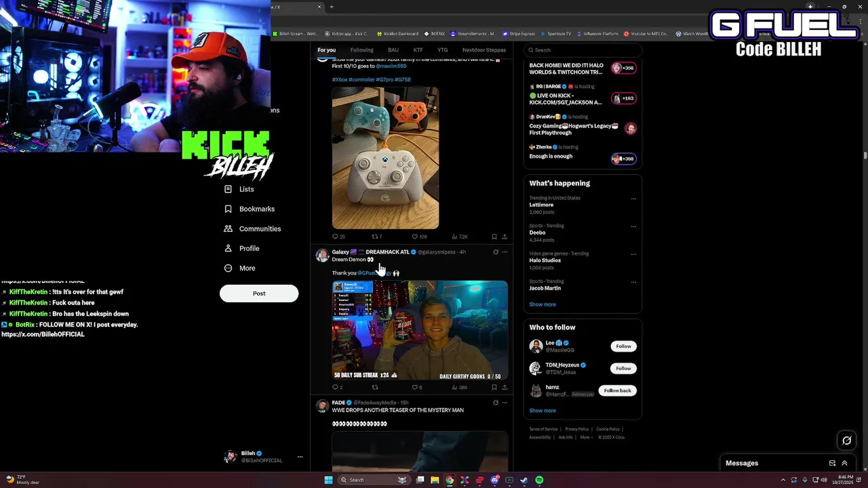Open the Xbox controllers photo
Image resolution: width=868 pixels, height=488 pixels.
(385, 158)
